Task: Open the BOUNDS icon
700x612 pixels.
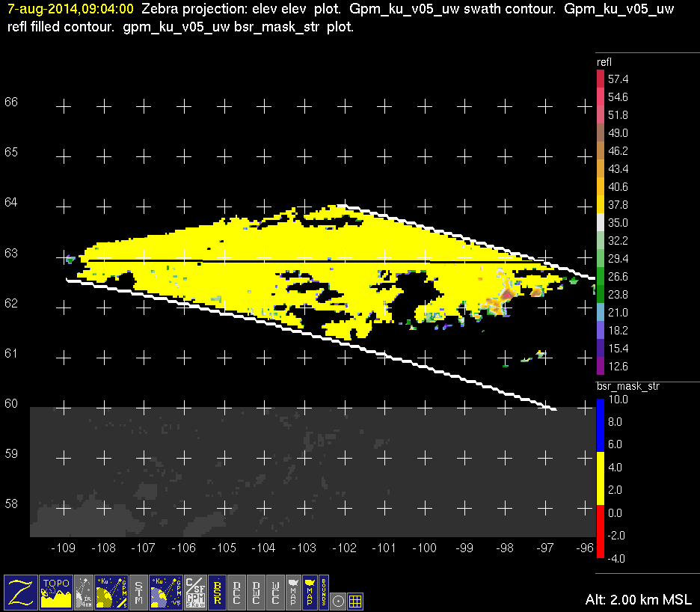Action: [x=323, y=592]
